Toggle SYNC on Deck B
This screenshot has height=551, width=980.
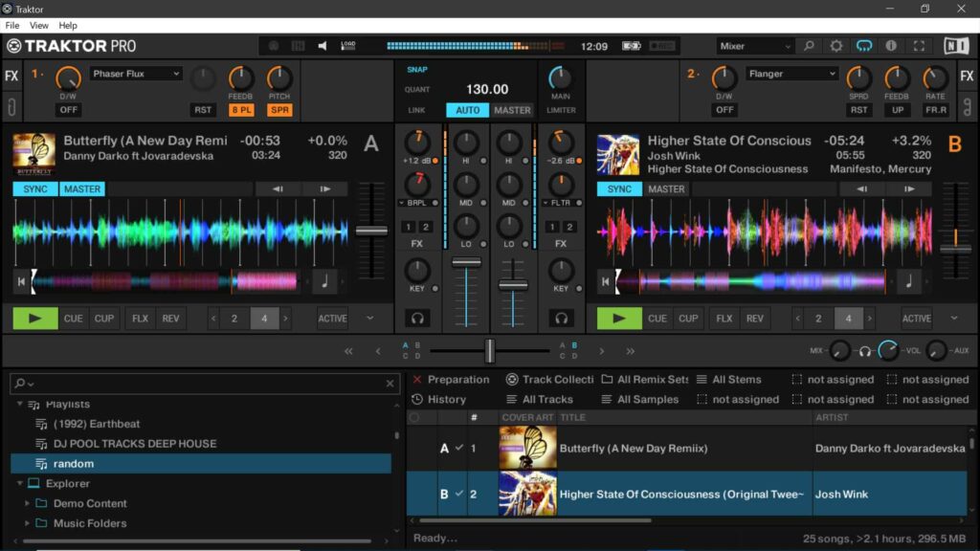point(619,189)
